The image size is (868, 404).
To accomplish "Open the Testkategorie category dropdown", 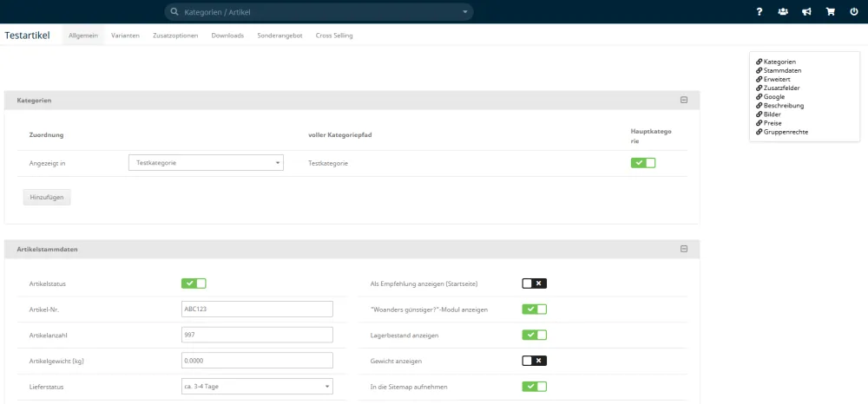I will click(x=206, y=162).
